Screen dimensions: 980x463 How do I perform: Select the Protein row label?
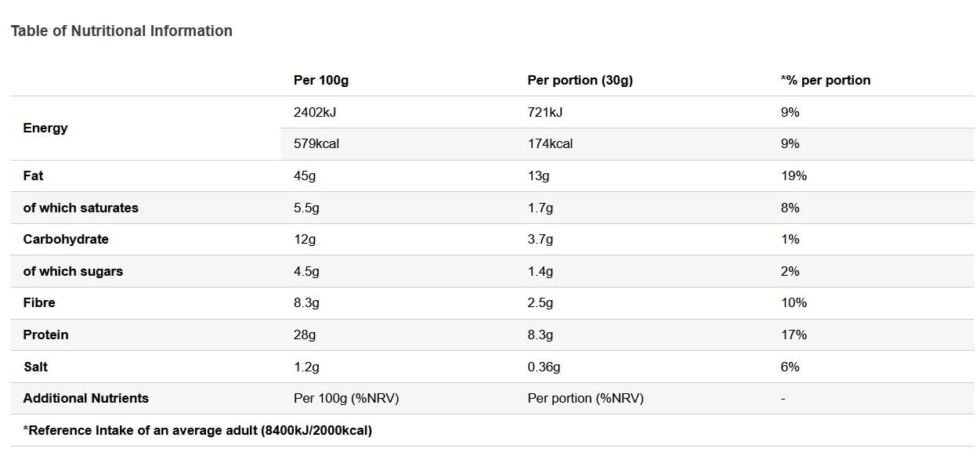pos(45,335)
